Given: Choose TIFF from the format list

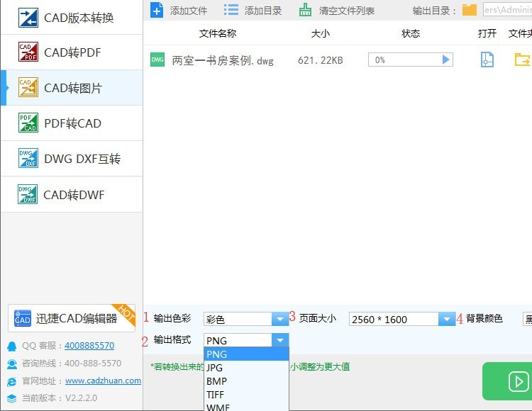Looking at the screenshot, I should [x=247, y=395].
